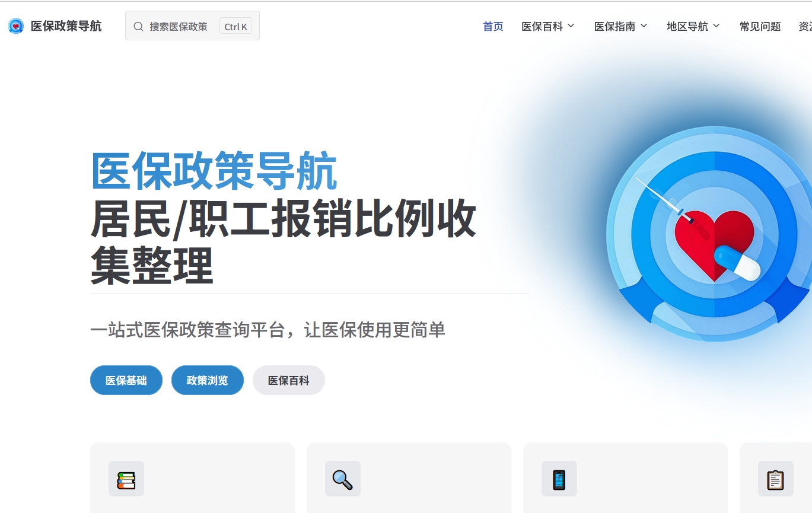Screen dimensions: 812x513
Task: Click the search magnifier icon
Action: pos(138,26)
